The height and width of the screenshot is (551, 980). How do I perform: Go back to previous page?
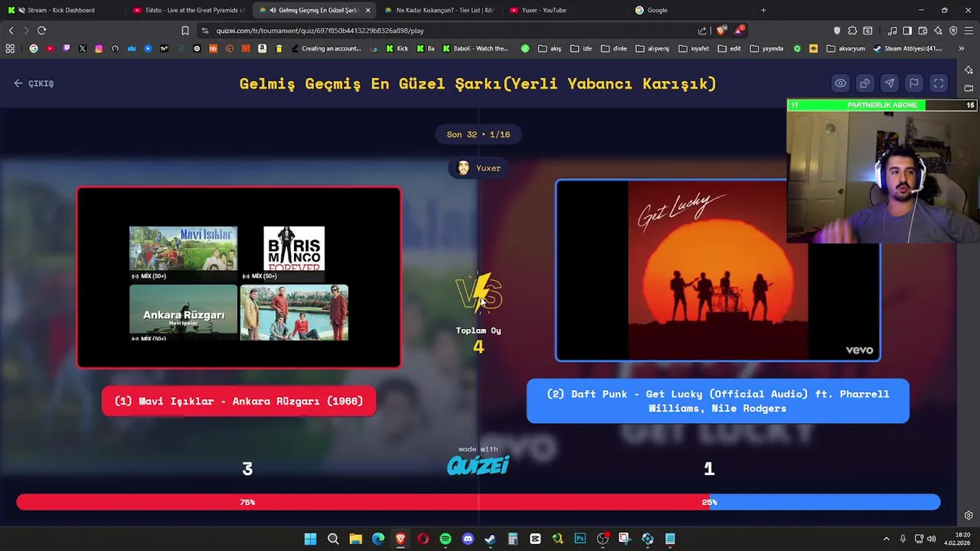coord(11,31)
